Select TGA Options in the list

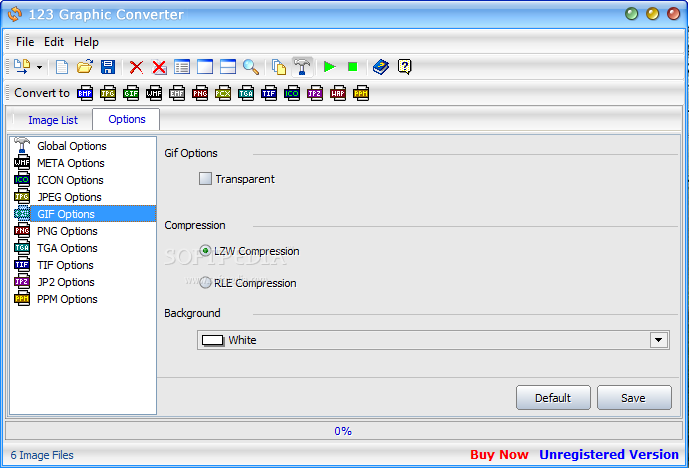point(83,248)
